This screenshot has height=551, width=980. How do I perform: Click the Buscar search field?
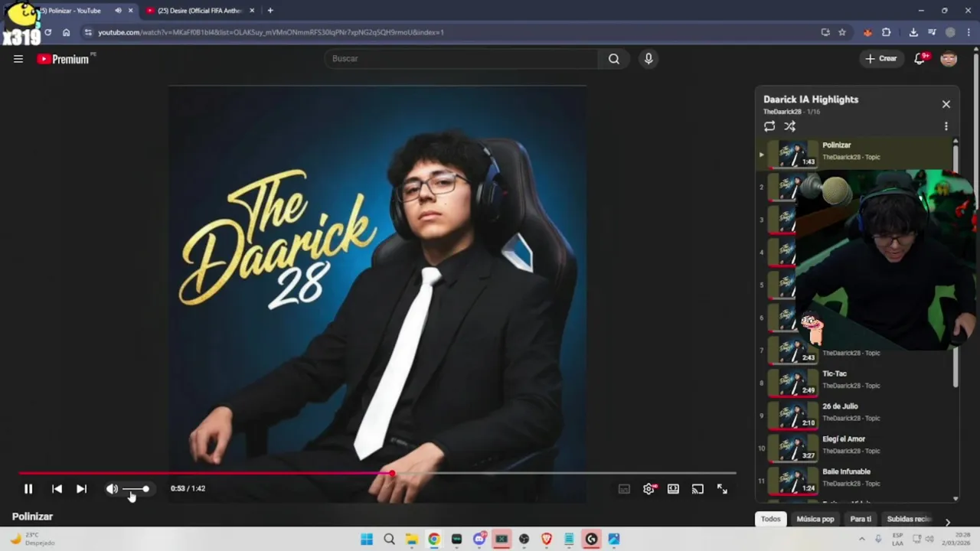pyautogui.click(x=462, y=59)
